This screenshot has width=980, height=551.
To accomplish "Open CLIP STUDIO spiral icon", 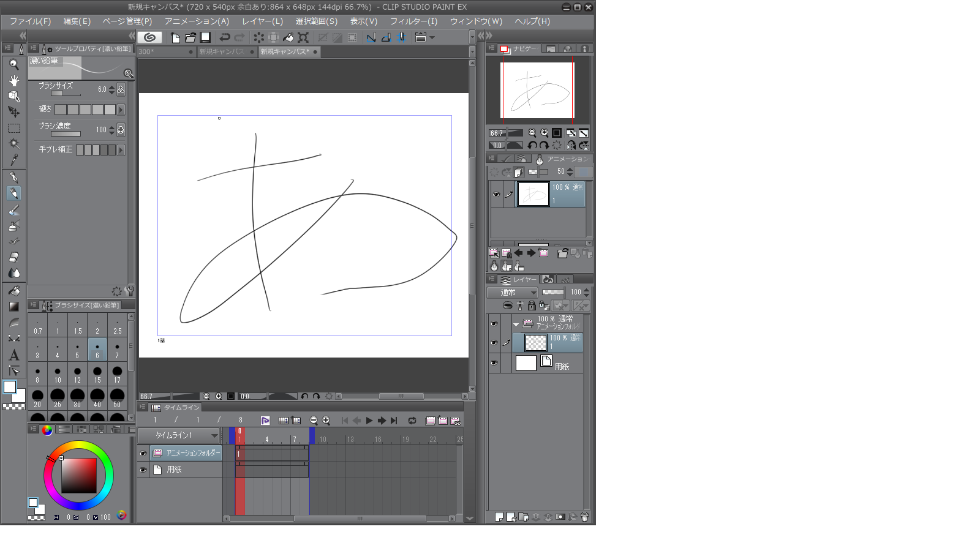I will coord(149,37).
